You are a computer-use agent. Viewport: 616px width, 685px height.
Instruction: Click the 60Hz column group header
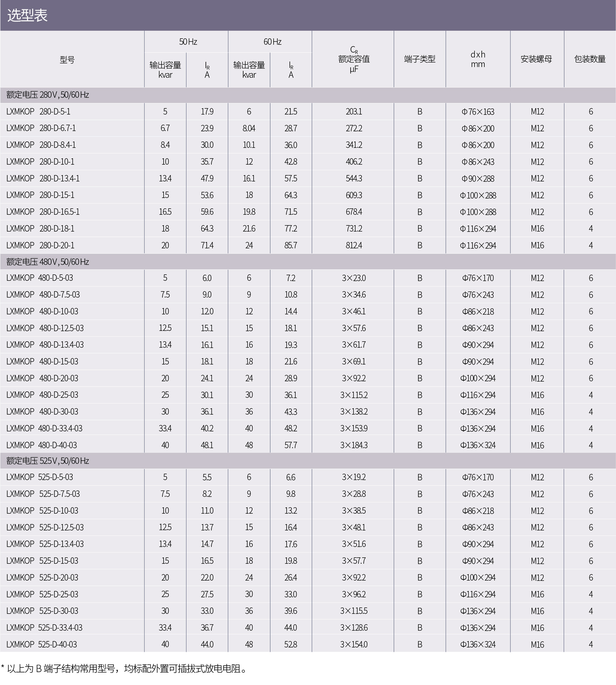(x=272, y=42)
